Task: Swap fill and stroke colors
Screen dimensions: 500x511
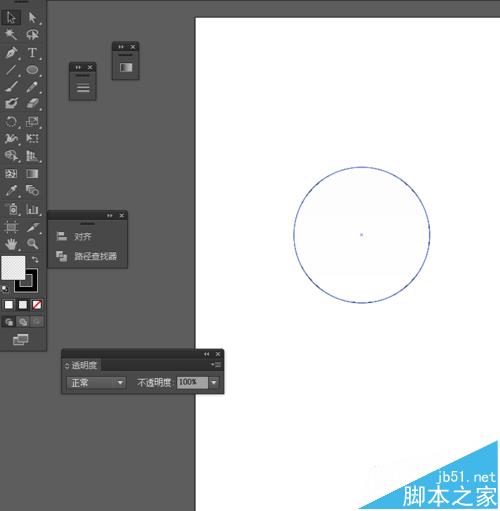Action: (x=35, y=259)
